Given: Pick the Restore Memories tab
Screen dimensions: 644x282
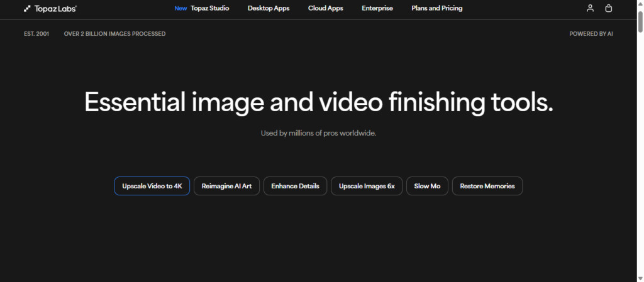Looking at the screenshot, I should 487,186.
